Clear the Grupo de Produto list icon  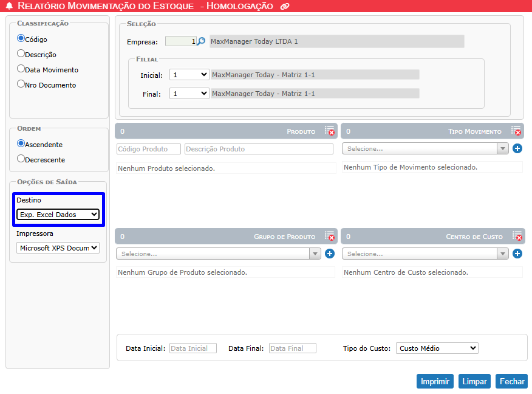coord(330,237)
